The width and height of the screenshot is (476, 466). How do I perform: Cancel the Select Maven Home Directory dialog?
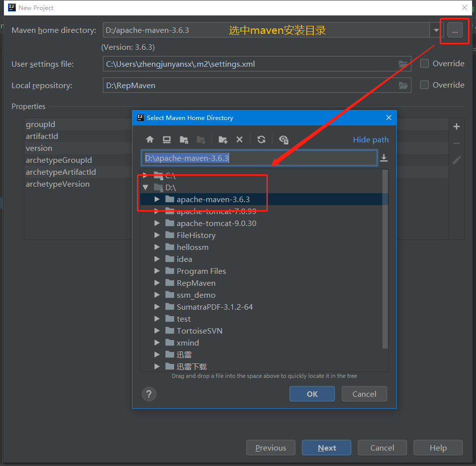coord(364,394)
